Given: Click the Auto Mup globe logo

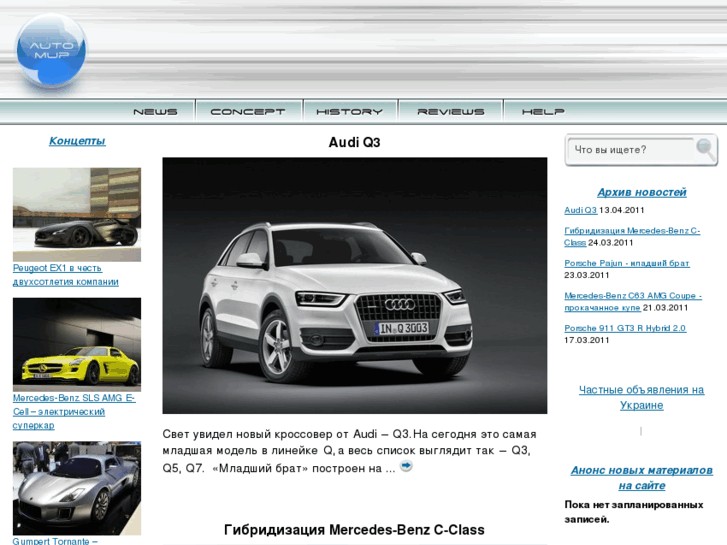Looking at the screenshot, I should click(x=51, y=50).
